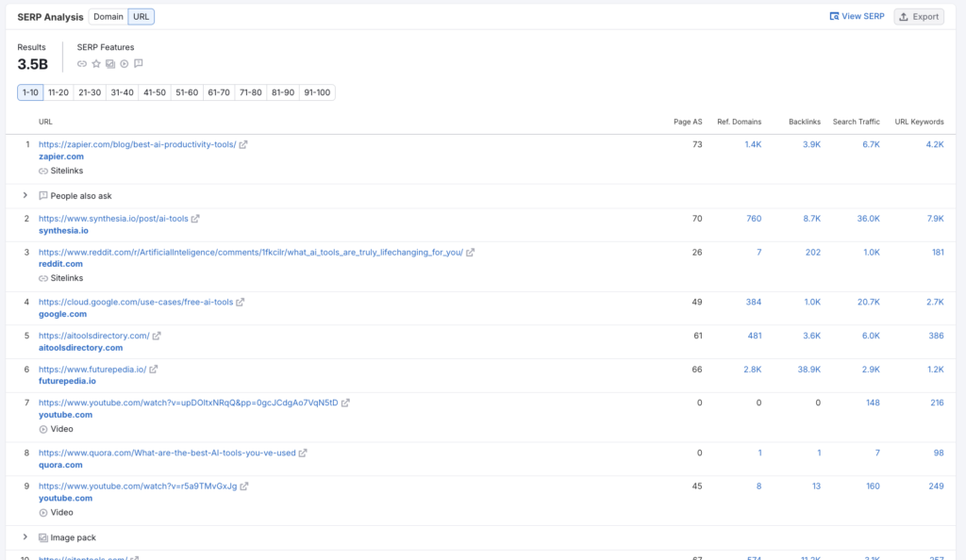Select results page 81-90
The width and height of the screenshot is (966, 560).
point(283,92)
